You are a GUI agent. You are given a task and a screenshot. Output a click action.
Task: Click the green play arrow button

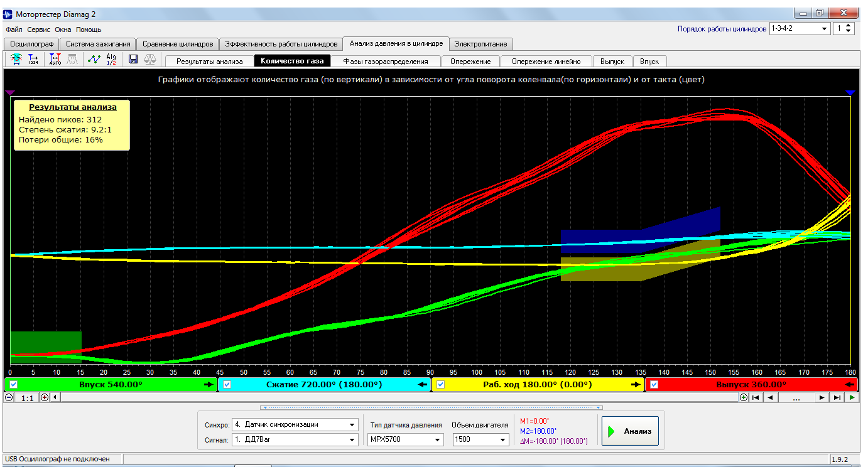[x=852, y=397]
